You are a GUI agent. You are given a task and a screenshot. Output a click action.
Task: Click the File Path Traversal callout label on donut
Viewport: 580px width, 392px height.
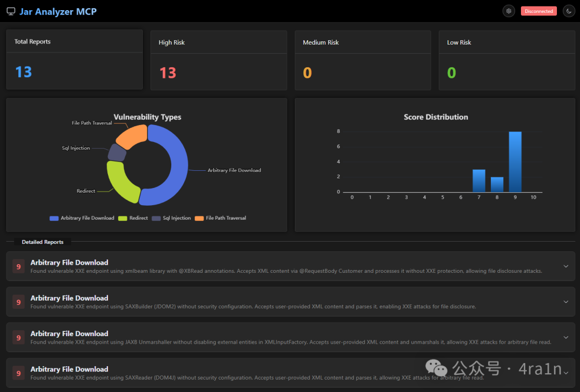click(x=92, y=123)
